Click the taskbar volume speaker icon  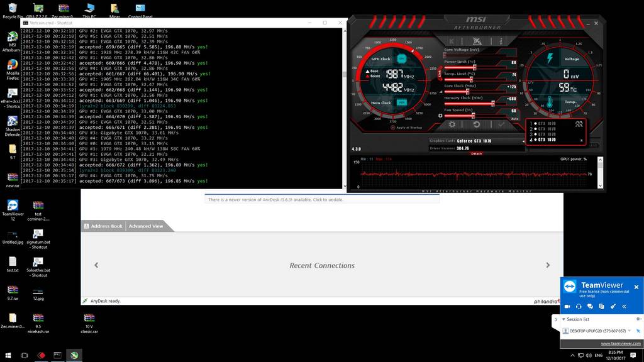(x=589, y=356)
